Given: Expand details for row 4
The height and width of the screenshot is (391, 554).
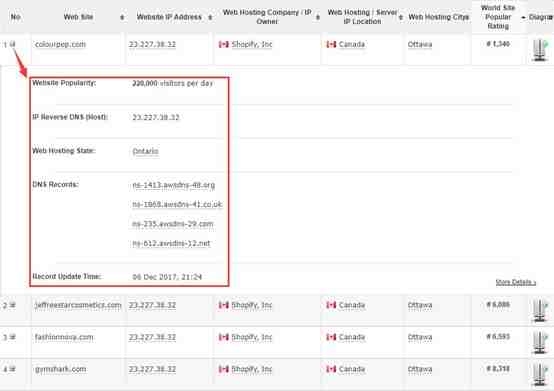Looking at the screenshot, I should coord(12,369).
